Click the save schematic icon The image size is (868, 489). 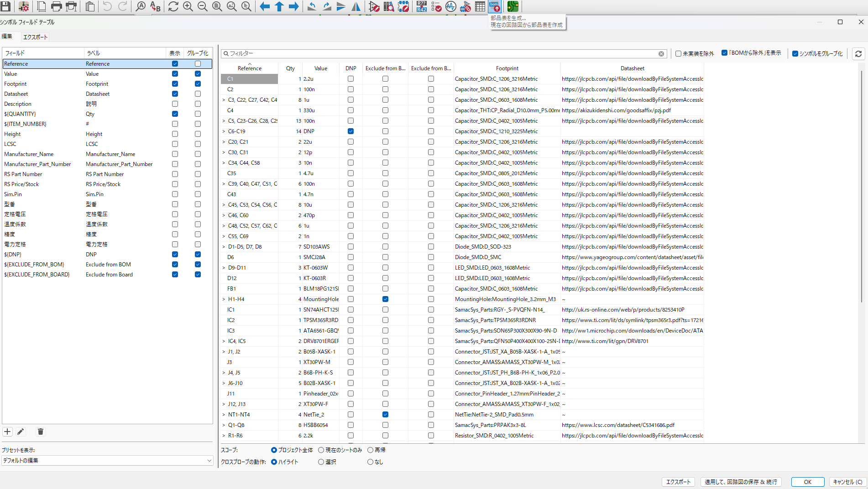(x=6, y=6)
